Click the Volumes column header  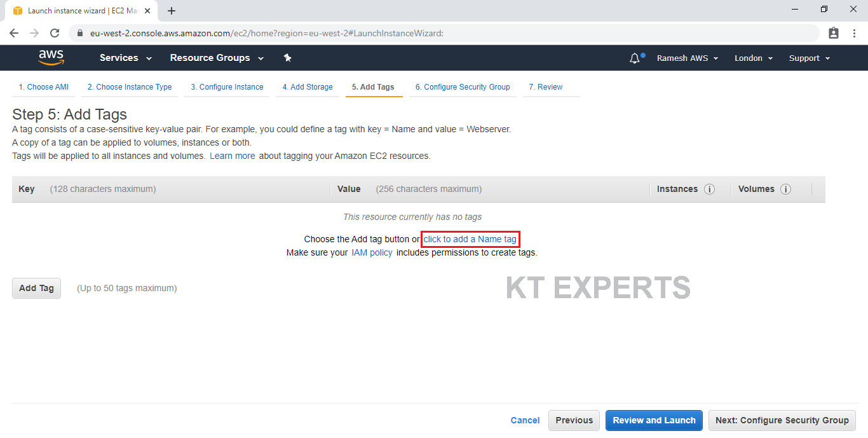(x=756, y=189)
